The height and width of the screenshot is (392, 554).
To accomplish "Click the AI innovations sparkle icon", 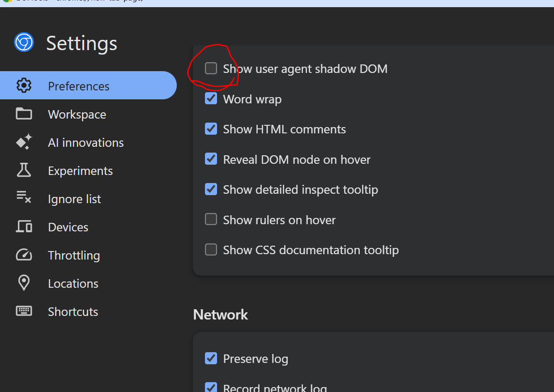I will pyautogui.click(x=24, y=142).
